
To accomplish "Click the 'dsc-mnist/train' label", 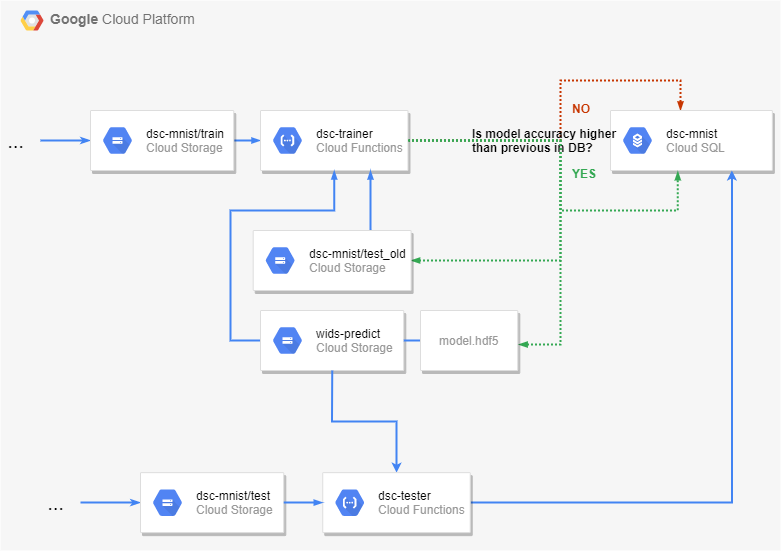I will [185, 134].
